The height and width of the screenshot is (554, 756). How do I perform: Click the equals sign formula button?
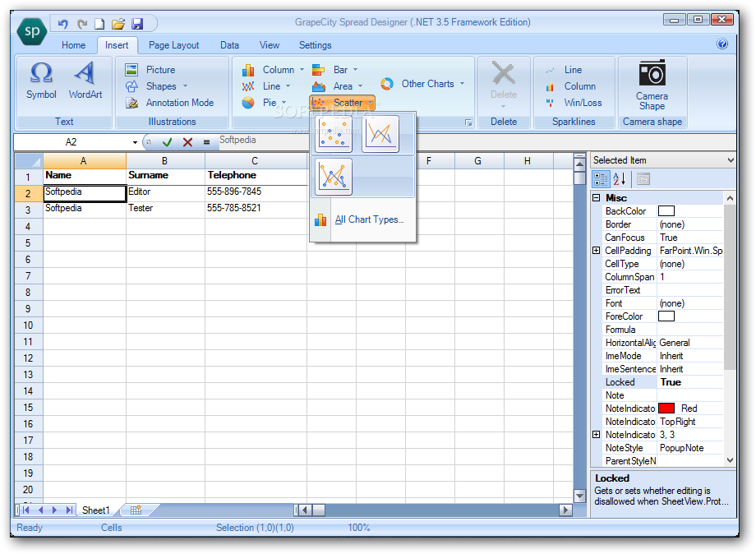point(206,142)
